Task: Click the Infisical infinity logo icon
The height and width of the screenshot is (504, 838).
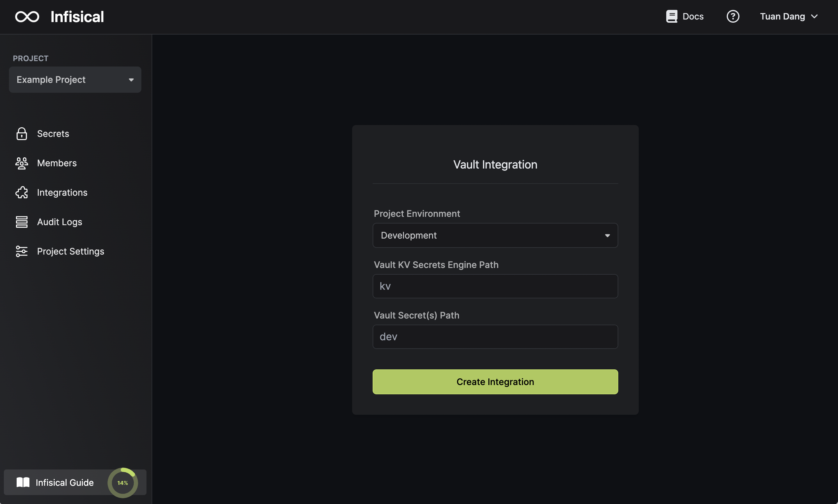Action: click(x=27, y=17)
